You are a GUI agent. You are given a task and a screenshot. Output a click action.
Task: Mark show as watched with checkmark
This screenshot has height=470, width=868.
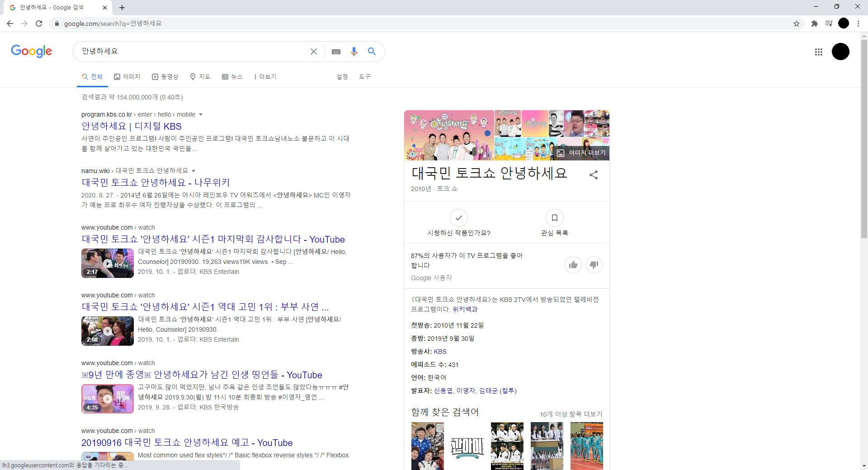point(459,218)
